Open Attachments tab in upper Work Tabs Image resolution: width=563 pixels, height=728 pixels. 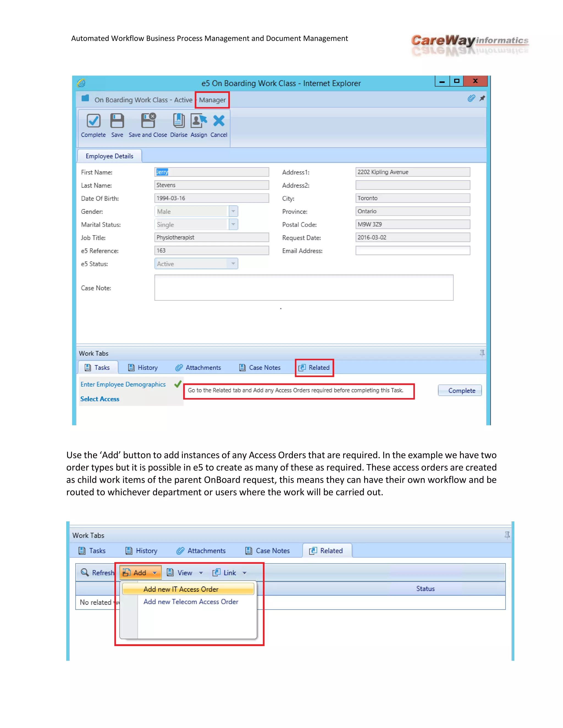point(198,367)
